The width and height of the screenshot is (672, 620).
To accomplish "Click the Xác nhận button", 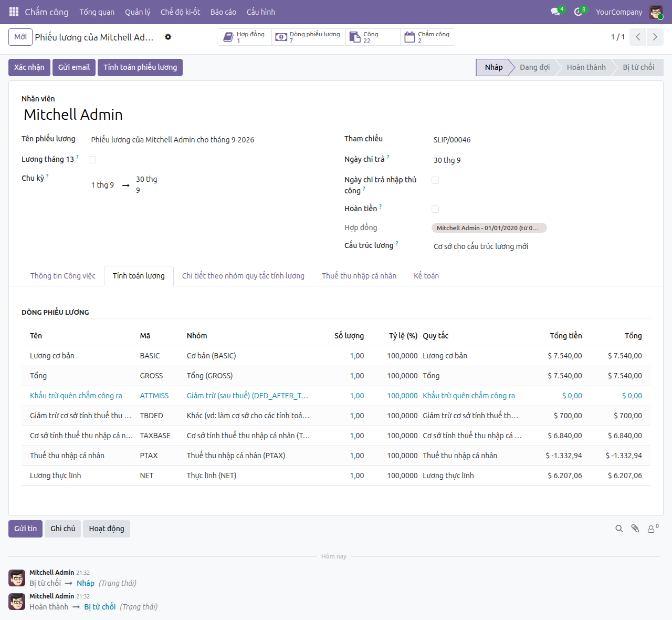I will click(29, 67).
